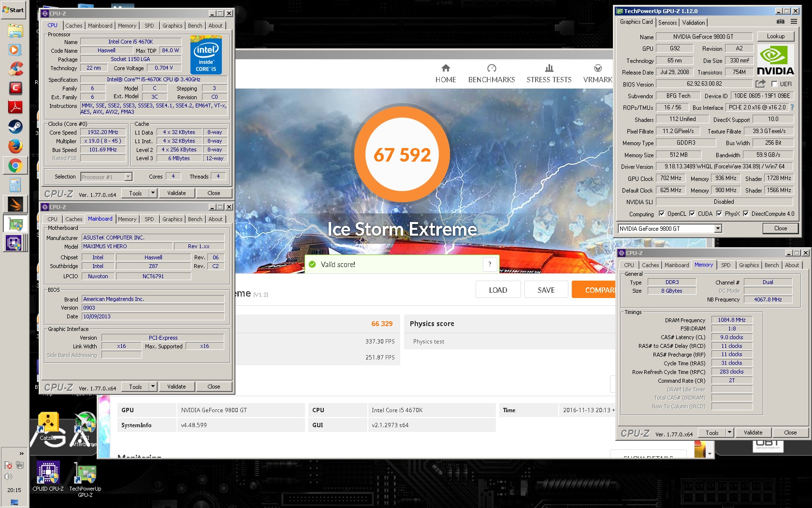
Task: Switch to the GPU-Z taskbar icon
Action: tap(15, 224)
